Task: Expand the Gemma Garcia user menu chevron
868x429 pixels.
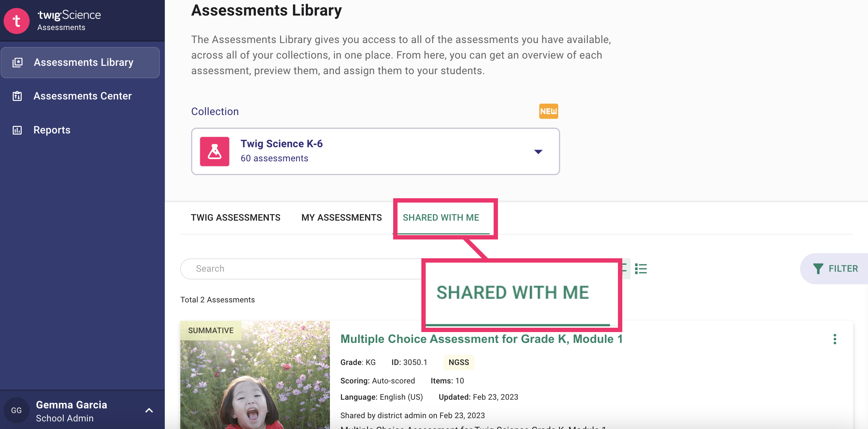Action: [149, 411]
